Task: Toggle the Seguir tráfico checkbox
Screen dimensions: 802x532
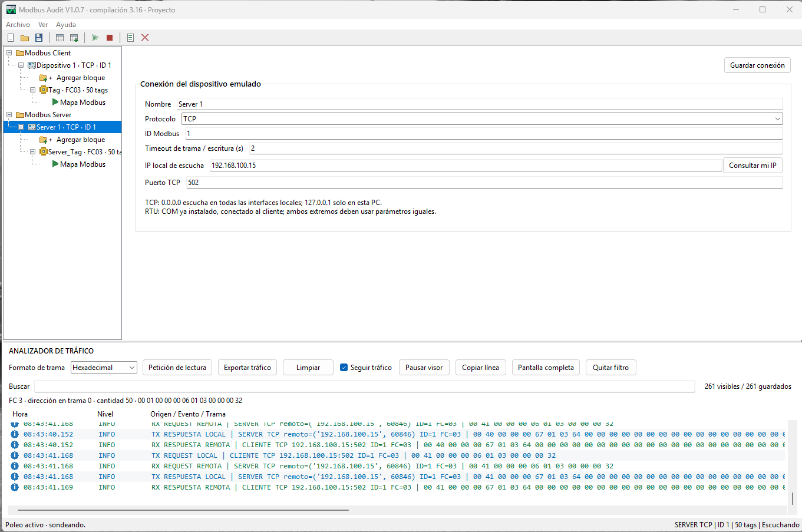Action: [x=344, y=368]
